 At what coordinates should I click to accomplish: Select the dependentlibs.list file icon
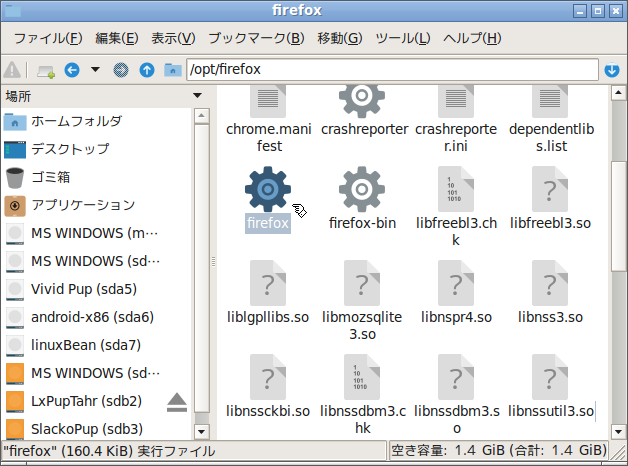coord(550,102)
